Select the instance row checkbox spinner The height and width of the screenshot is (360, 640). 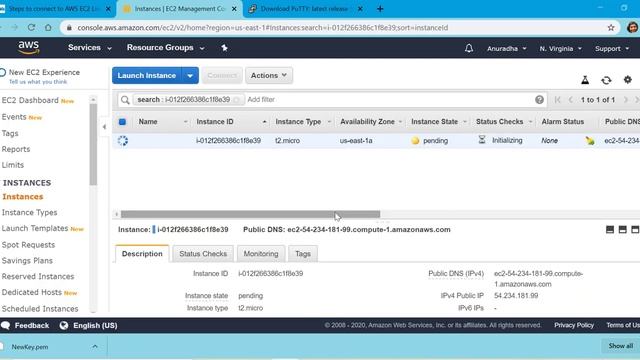point(122,140)
